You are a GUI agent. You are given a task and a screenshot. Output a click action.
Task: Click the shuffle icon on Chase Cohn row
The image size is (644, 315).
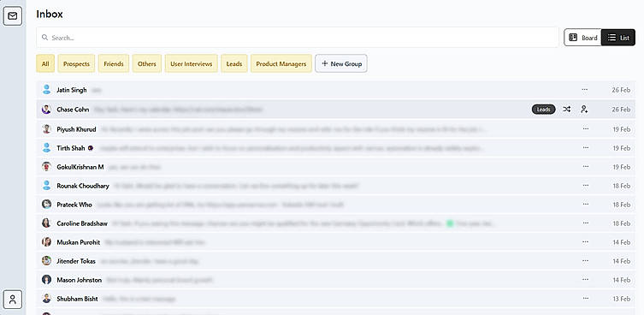point(567,109)
